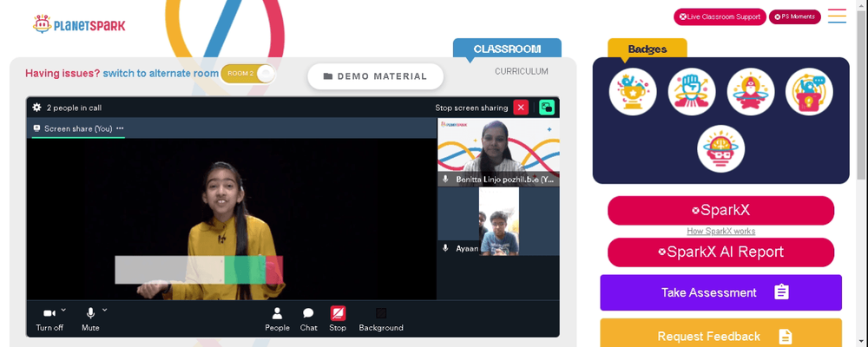Select the trophy star badge
This screenshot has height=347, width=868.
pyautogui.click(x=633, y=92)
